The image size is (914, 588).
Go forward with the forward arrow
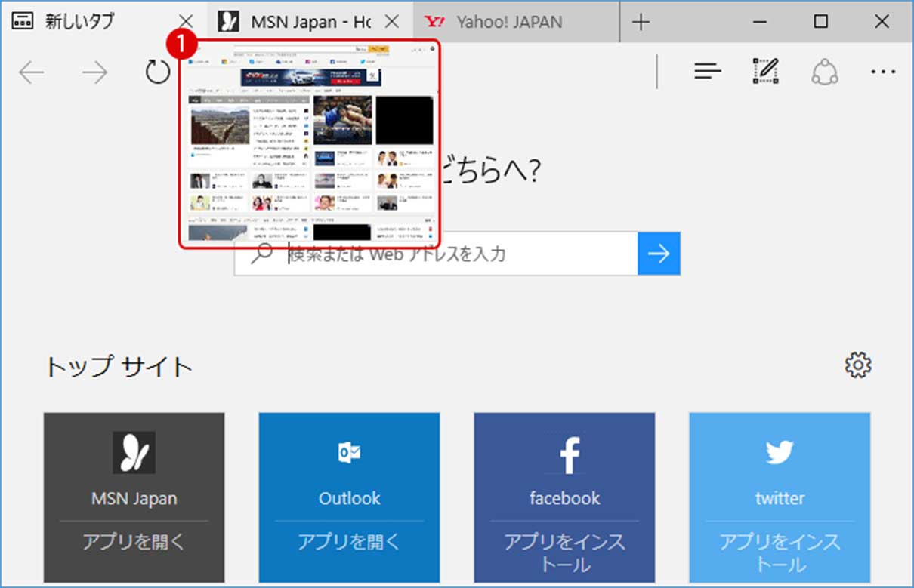point(95,72)
